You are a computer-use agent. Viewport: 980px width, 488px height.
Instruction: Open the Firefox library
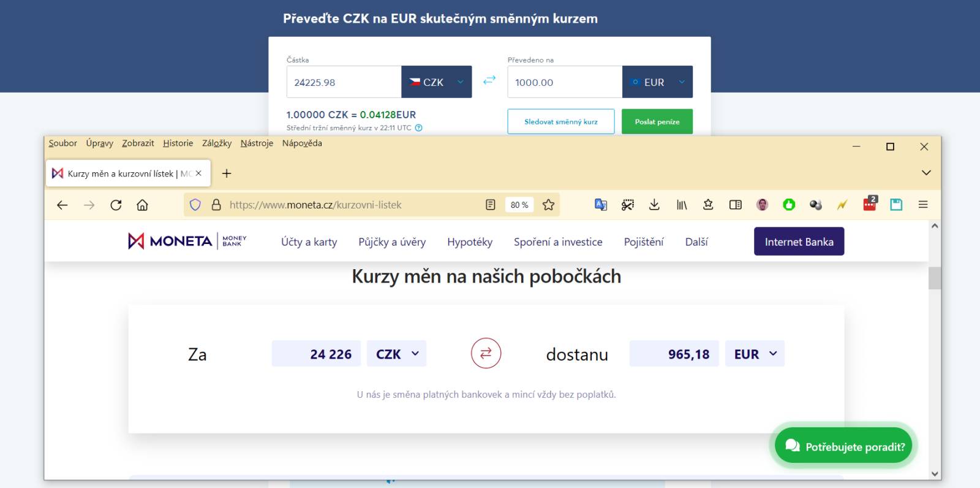click(681, 205)
